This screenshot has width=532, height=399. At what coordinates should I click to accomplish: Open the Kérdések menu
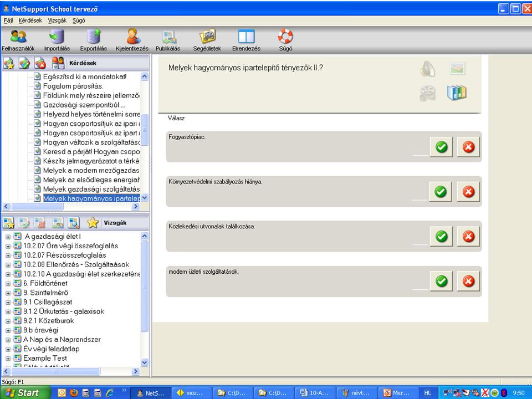[x=27, y=20]
